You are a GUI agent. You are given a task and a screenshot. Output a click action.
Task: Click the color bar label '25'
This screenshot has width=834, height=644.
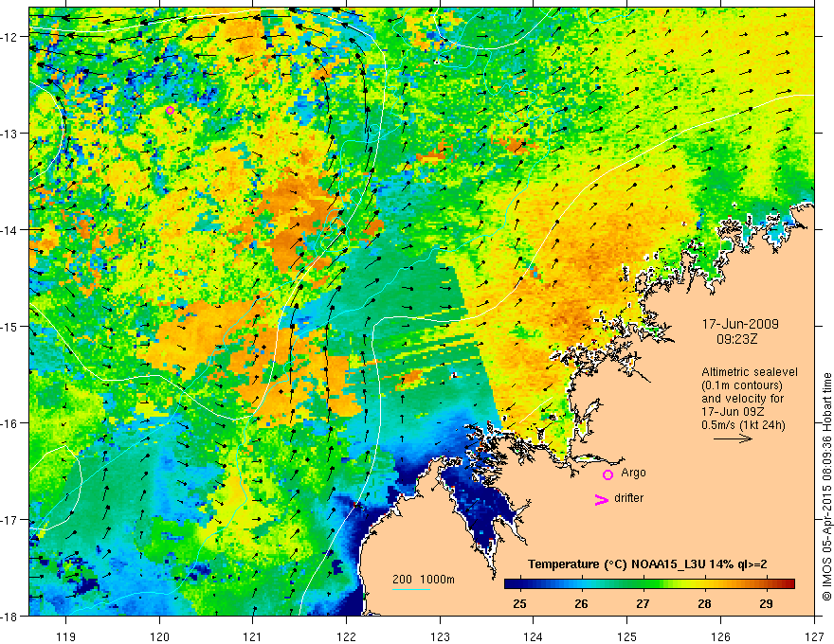(x=519, y=603)
